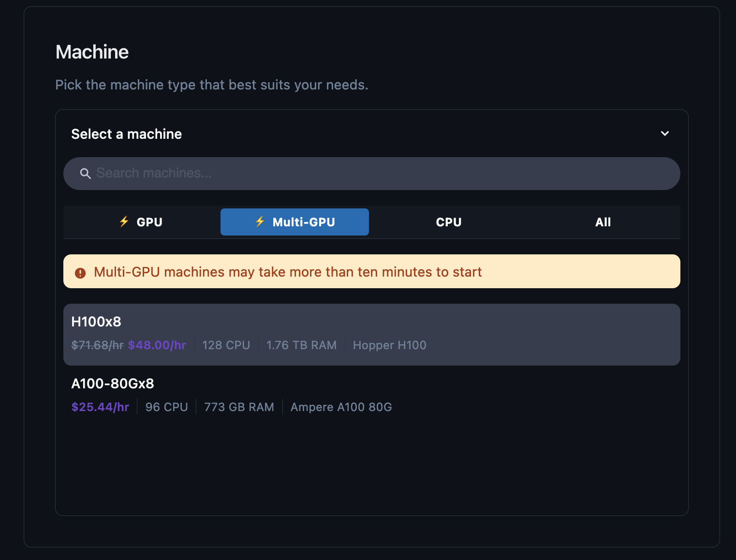Viewport: 736px width, 560px height.
Task: Click the $48.00/hr discounted price
Action: 157,345
